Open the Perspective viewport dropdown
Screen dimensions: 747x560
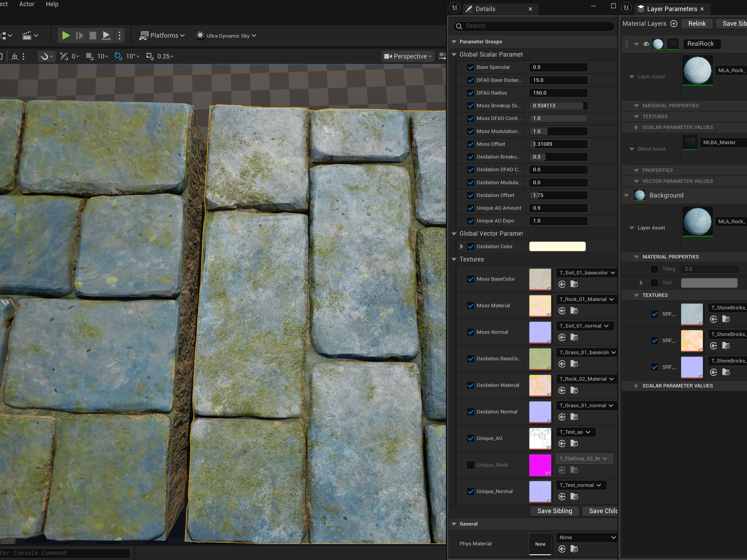point(408,56)
